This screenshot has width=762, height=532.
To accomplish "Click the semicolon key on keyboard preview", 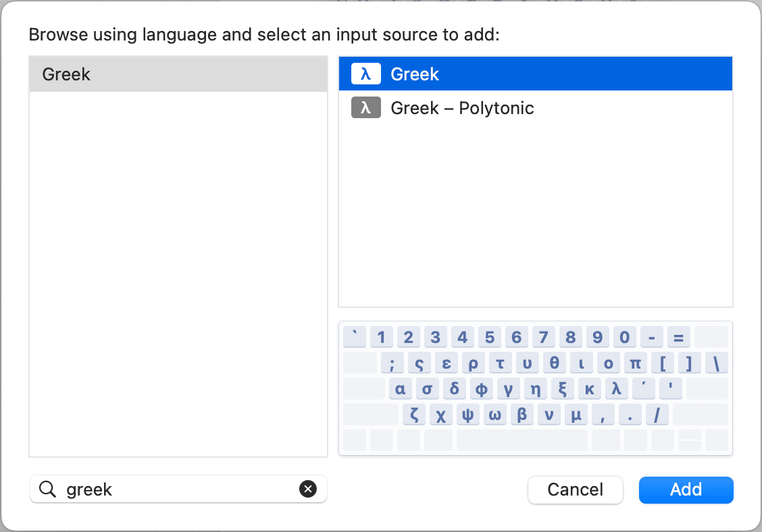I will [392, 363].
